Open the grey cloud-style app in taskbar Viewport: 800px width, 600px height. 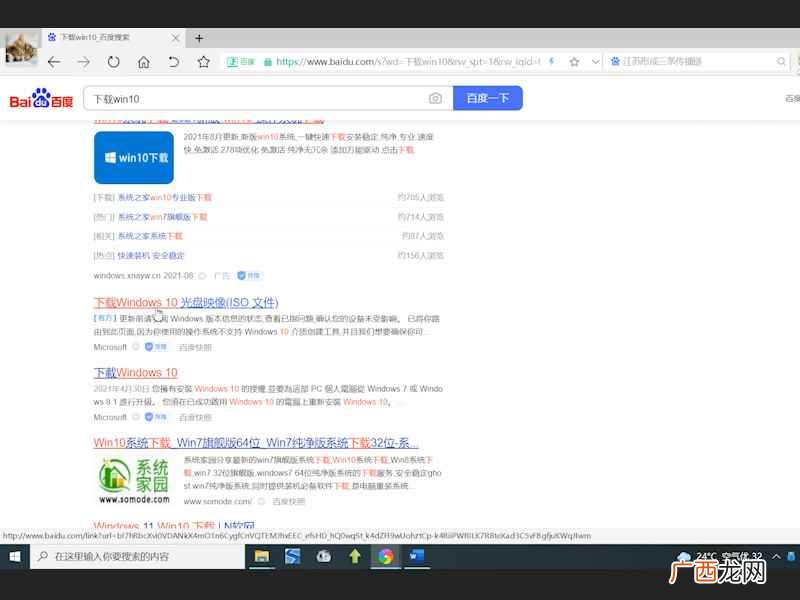click(323, 556)
